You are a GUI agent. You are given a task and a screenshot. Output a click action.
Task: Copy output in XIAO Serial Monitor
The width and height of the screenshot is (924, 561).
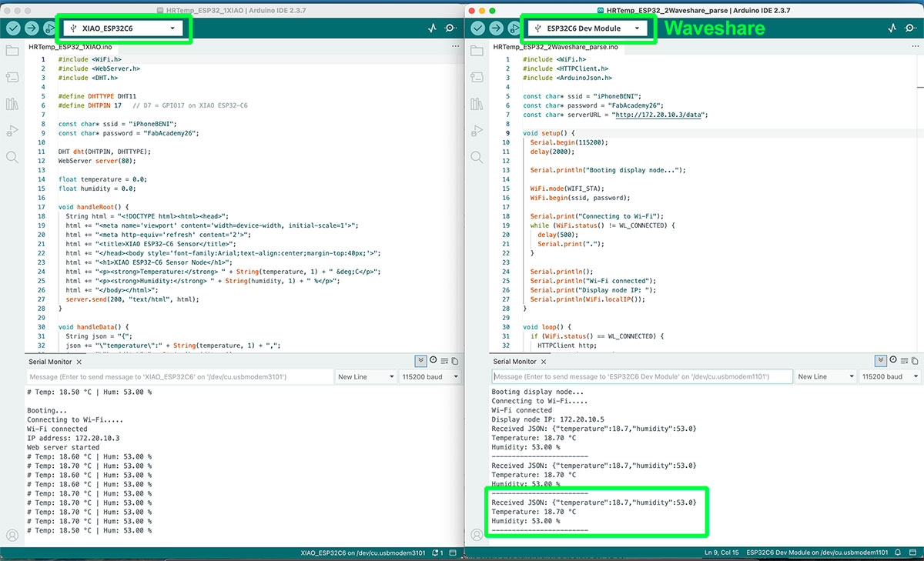(x=454, y=360)
